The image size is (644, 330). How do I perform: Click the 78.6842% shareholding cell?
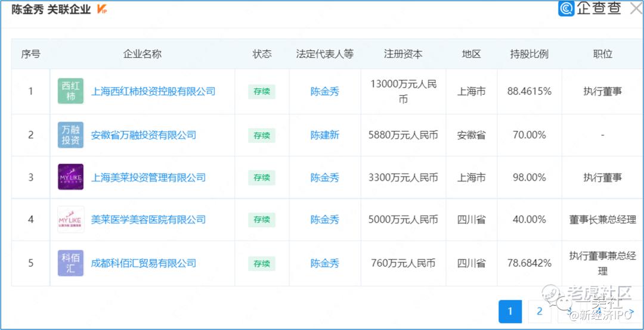point(530,263)
